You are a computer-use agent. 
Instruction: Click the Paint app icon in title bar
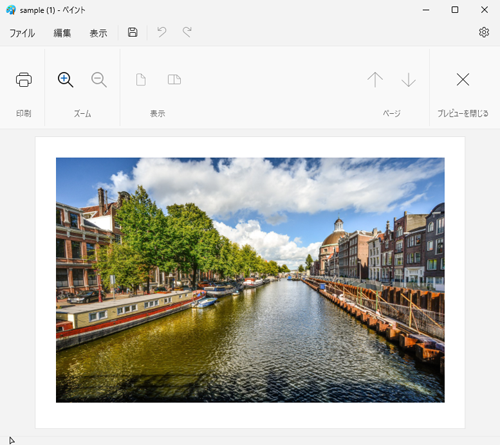coord(11,10)
